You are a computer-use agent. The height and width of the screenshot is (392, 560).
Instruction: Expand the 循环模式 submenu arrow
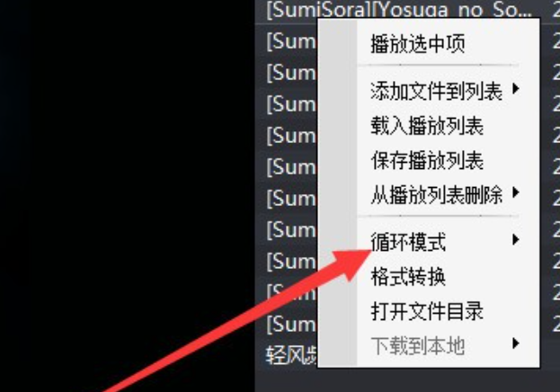click(515, 239)
